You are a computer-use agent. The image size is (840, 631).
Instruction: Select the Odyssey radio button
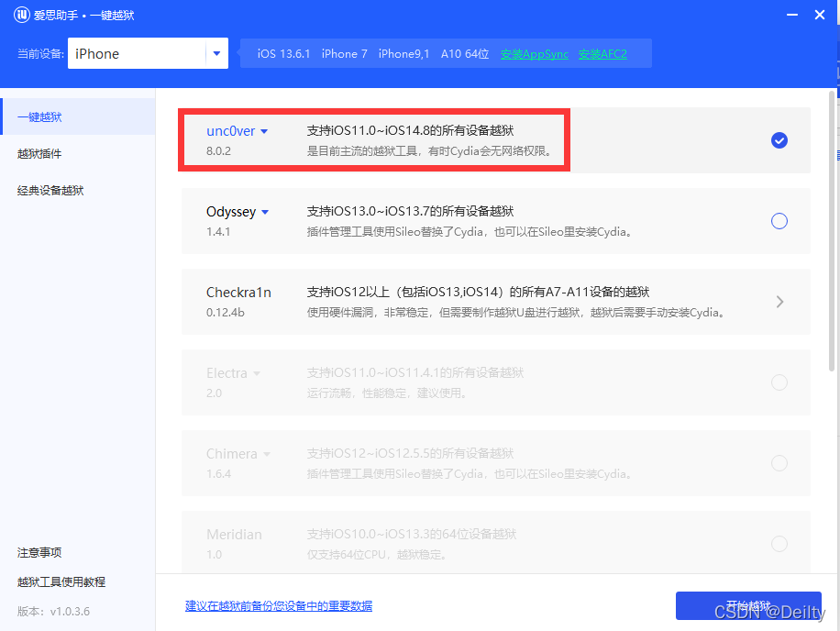click(x=779, y=221)
